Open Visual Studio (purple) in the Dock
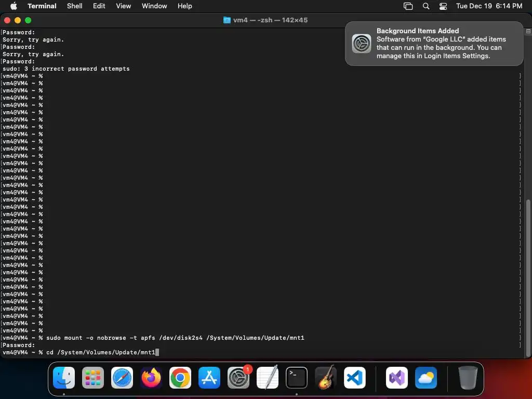The height and width of the screenshot is (399, 532). [x=397, y=378]
